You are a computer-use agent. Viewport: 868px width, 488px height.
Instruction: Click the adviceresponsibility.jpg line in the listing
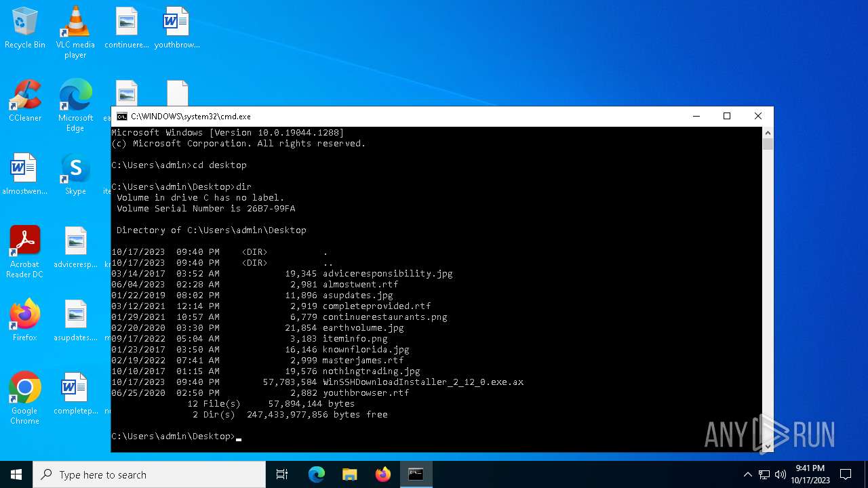282,274
